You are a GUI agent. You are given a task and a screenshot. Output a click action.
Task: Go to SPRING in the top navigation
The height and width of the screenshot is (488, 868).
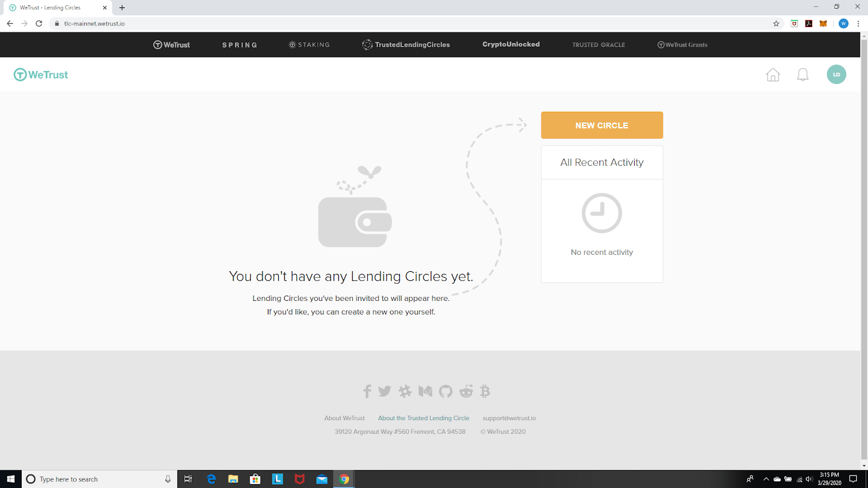click(x=240, y=45)
